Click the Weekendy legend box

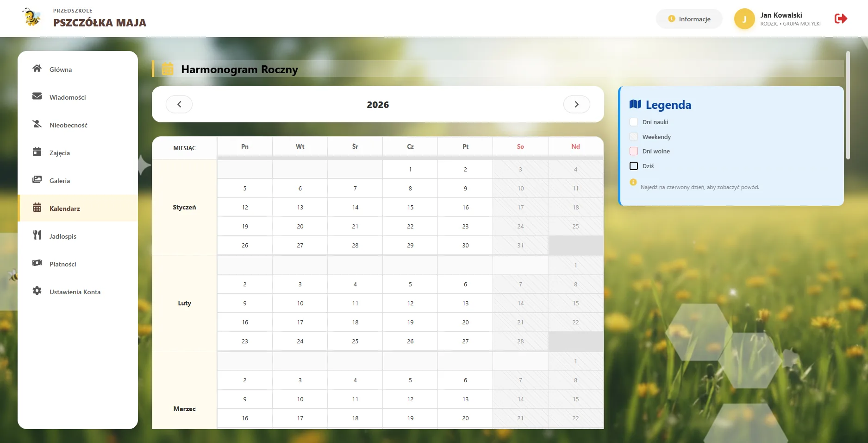634,137
